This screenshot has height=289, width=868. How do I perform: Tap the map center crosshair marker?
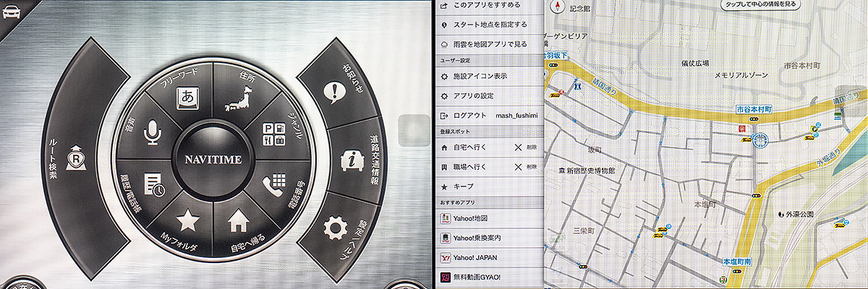[759, 140]
